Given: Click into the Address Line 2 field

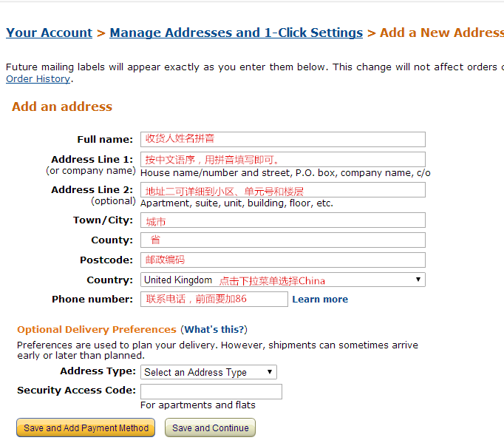Looking at the screenshot, I should pos(282,190).
